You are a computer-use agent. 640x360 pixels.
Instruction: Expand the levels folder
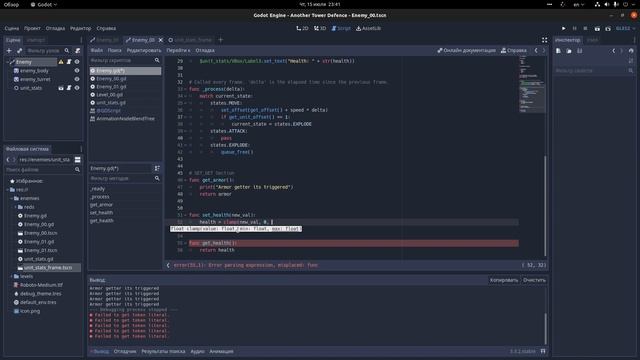click(11, 276)
